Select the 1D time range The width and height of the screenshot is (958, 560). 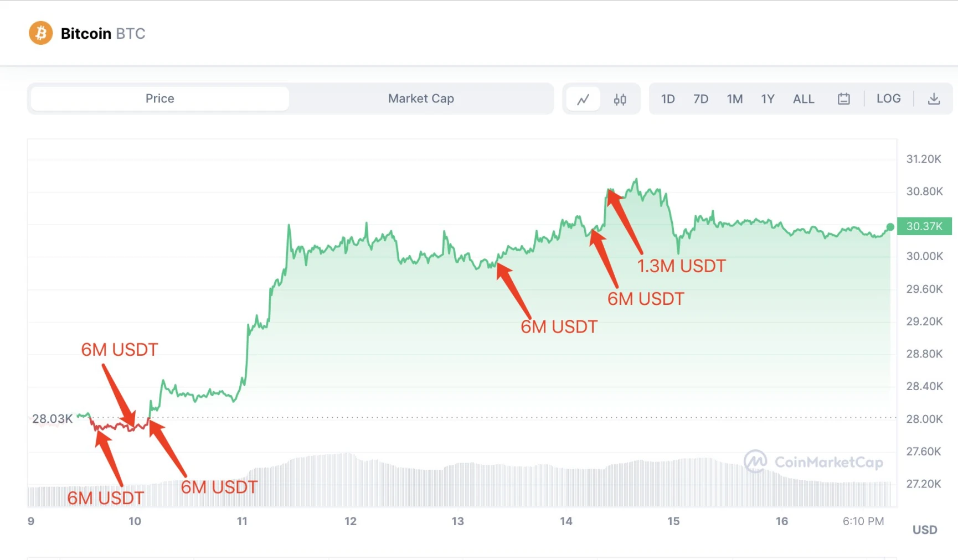[668, 99]
